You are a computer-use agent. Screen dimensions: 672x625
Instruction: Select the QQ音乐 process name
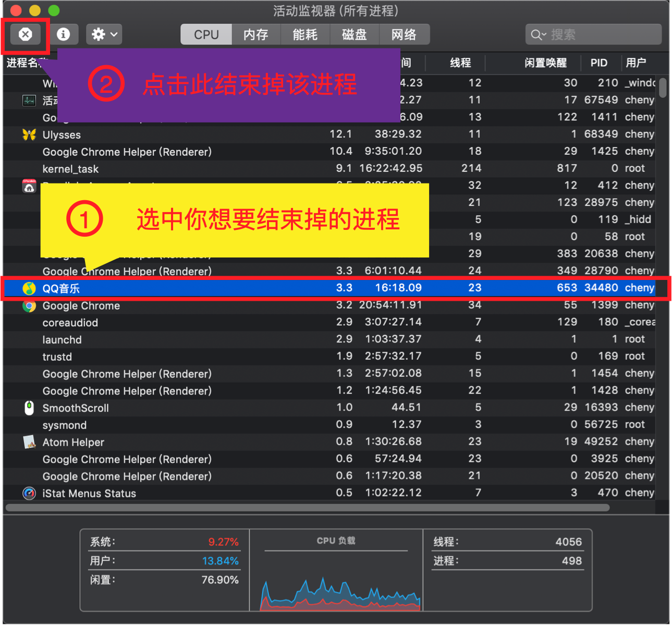point(61,288)
